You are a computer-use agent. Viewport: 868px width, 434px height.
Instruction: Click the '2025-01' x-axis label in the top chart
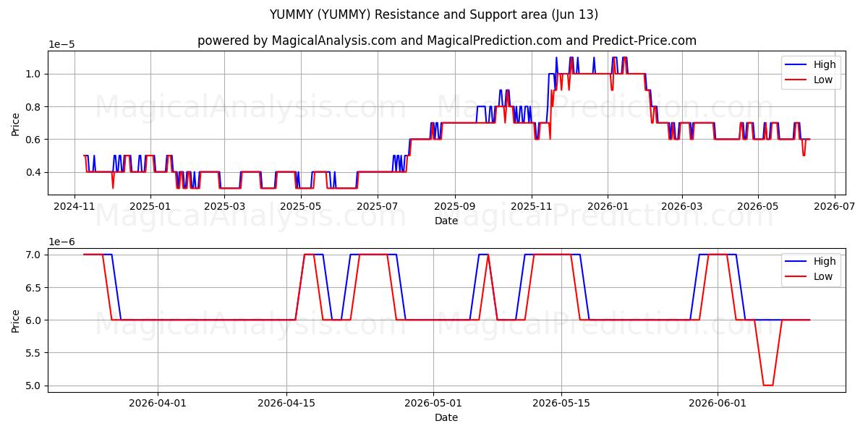(x=150, y=206)
